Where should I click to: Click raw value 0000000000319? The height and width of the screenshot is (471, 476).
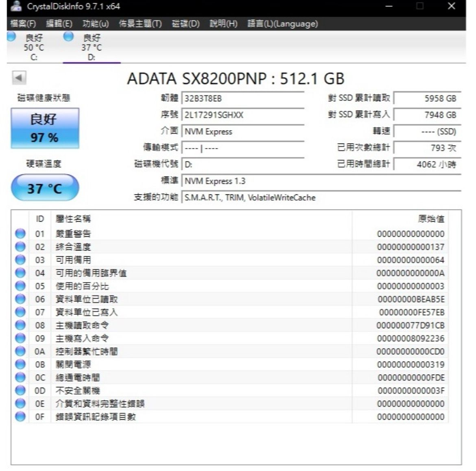(x=411, y=364)
